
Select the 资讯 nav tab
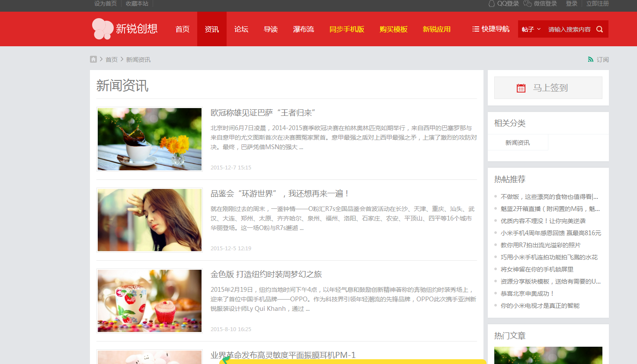point(212,29)
